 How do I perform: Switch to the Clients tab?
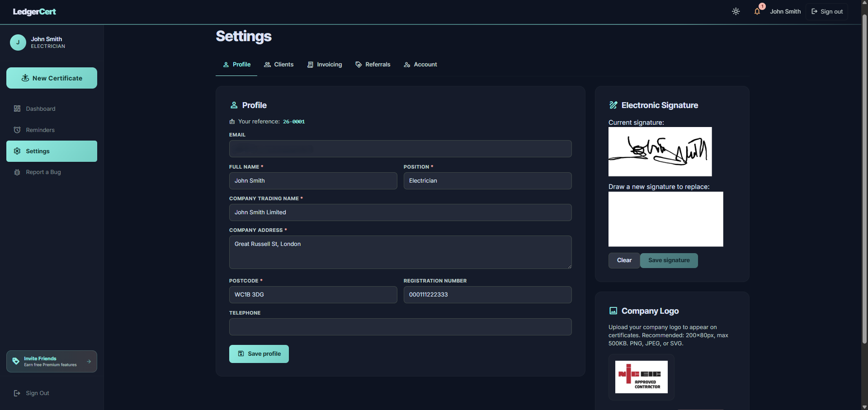[x=278, y=64]
